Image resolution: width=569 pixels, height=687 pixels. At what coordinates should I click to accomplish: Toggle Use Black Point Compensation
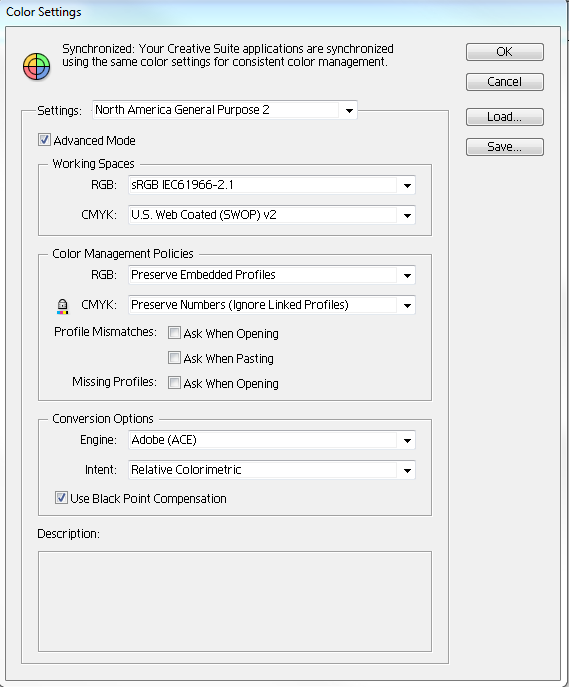(61, 498)
